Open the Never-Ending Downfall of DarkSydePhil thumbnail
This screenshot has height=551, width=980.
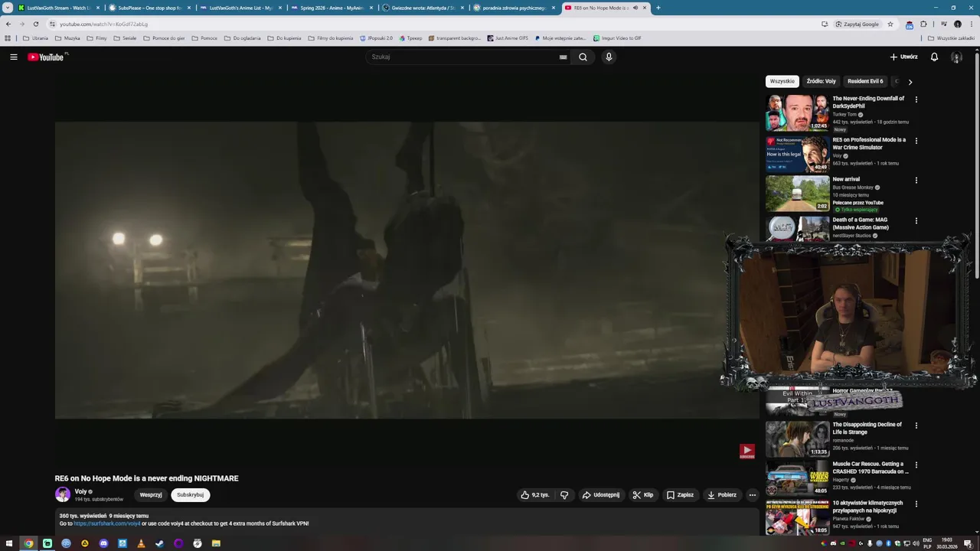(797, 112)
